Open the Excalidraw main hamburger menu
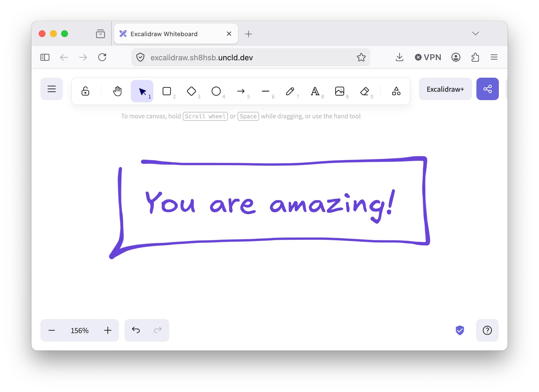Image resolution: width=539 pixels, height=392 pixels. [52, 89]
